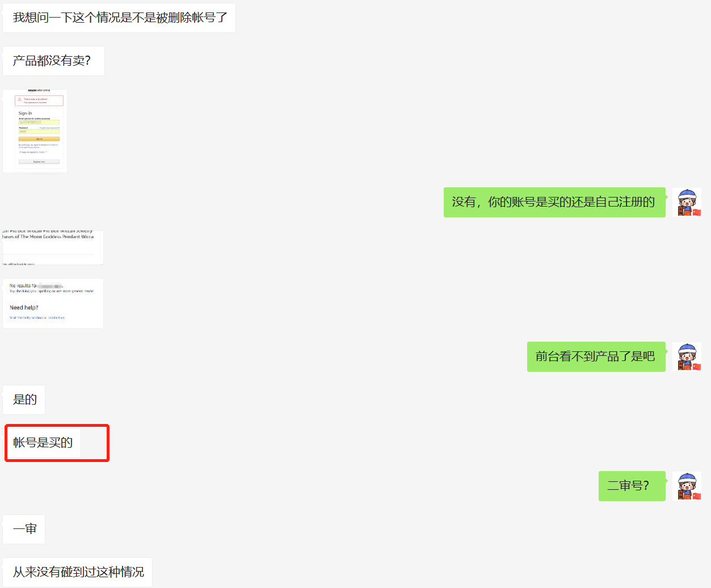This screenshot has width=711, height=588.
Task: Open the avatar beside '二审号?' message
Action: [687, 486]
